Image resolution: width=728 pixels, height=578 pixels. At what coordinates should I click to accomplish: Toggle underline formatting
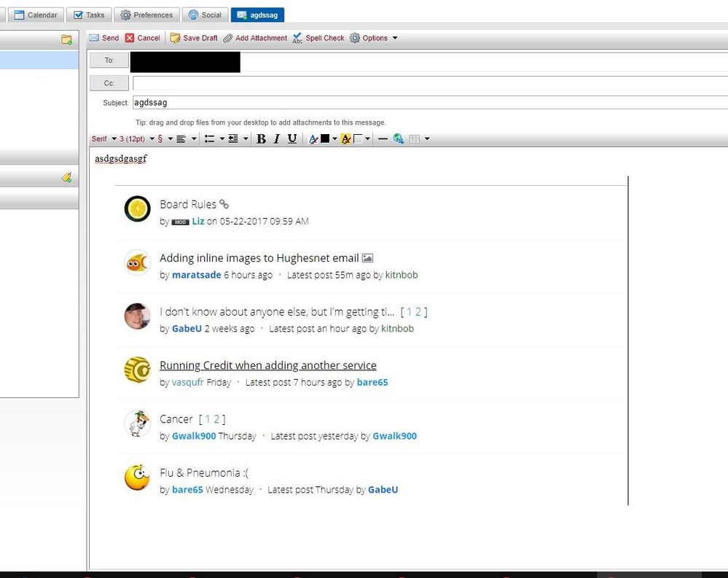(292, 138)
